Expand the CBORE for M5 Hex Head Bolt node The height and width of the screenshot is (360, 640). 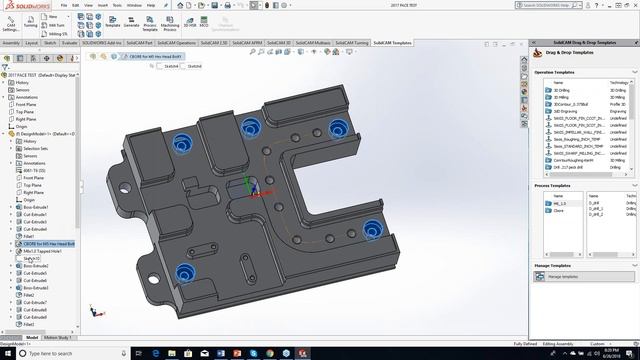(11, 244)
